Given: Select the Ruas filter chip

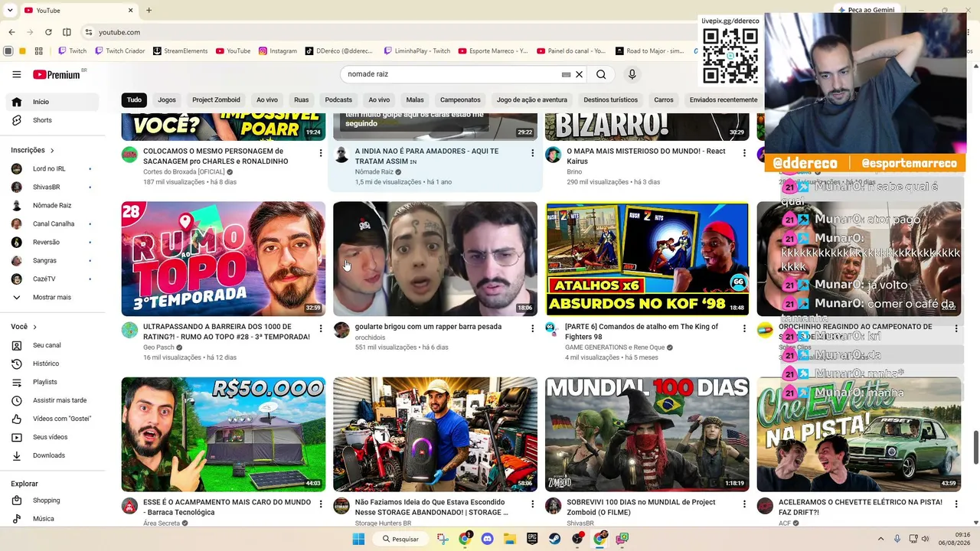Looking at the screenshot, I should 302,99.
